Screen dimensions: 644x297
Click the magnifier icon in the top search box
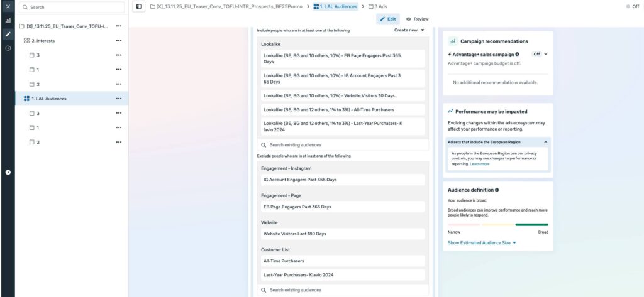25,8
